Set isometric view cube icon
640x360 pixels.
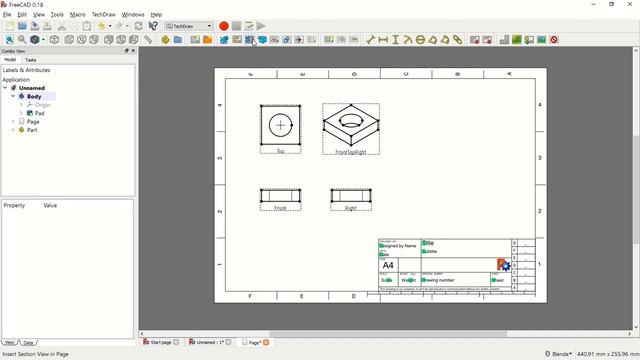click(54, 40)
